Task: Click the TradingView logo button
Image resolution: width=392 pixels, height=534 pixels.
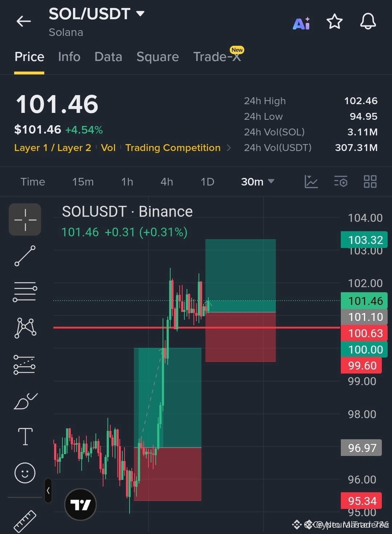Action: click(80, 504)
